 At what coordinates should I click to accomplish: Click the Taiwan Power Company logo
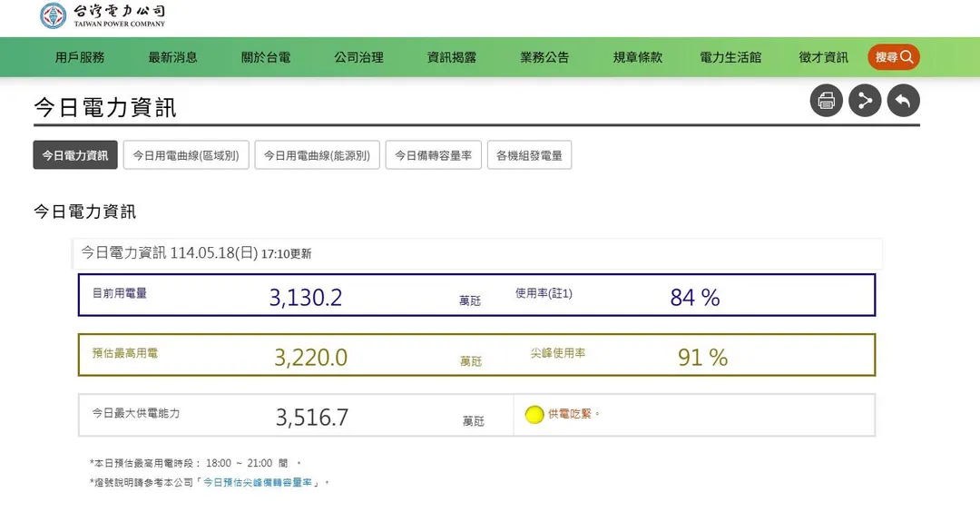103,15
